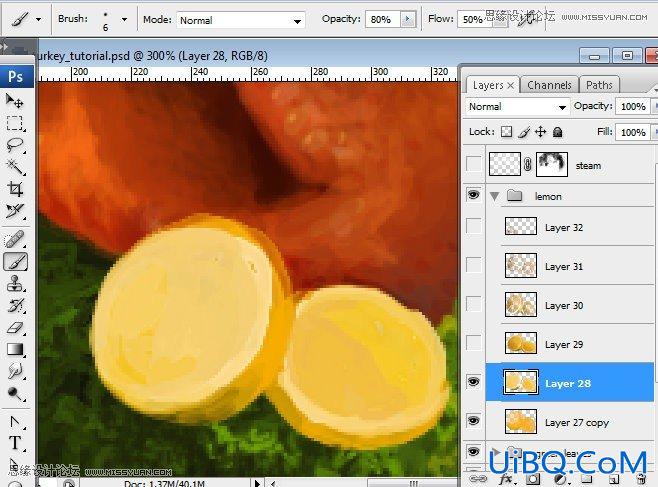The width and height of the screenshot is (658, 487).
Task: Show Layer 31 visibility
Action: point(474,265)
